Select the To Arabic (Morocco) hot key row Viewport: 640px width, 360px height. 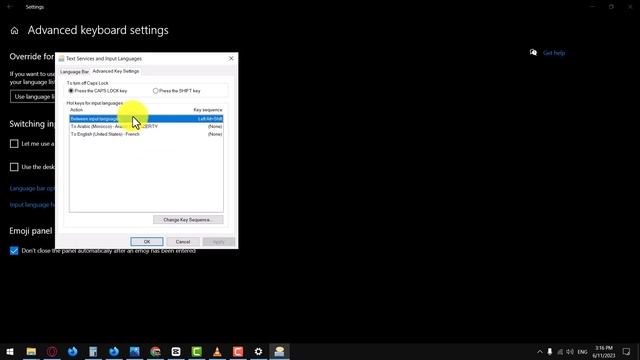point(146,127)
